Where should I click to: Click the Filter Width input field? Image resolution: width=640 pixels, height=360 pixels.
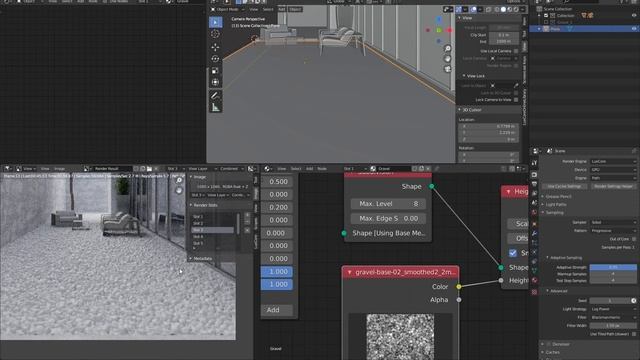tap(613, 326)
